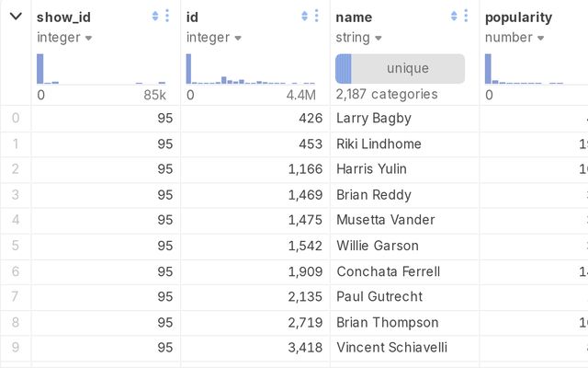Click the Conchata Ferrell name cell
The width and height of the screenshot is (588, 368).
coord(388,271)
